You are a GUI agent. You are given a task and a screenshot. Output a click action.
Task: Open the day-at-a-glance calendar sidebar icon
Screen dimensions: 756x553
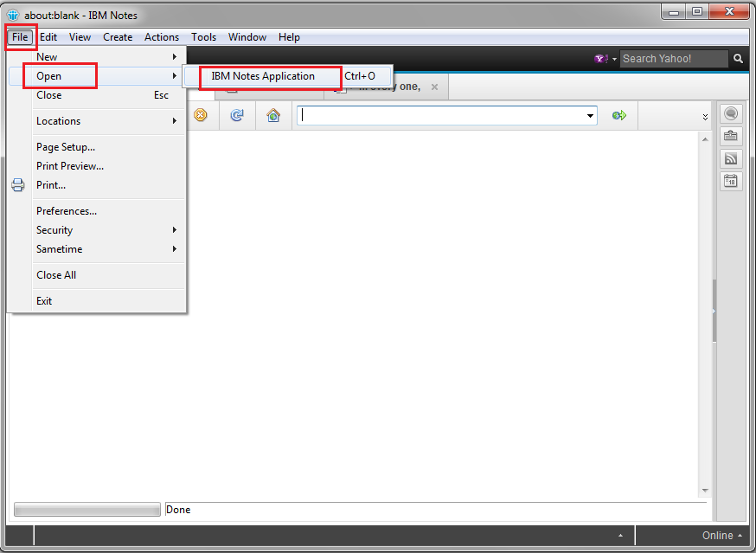click(x=731, y=182)
